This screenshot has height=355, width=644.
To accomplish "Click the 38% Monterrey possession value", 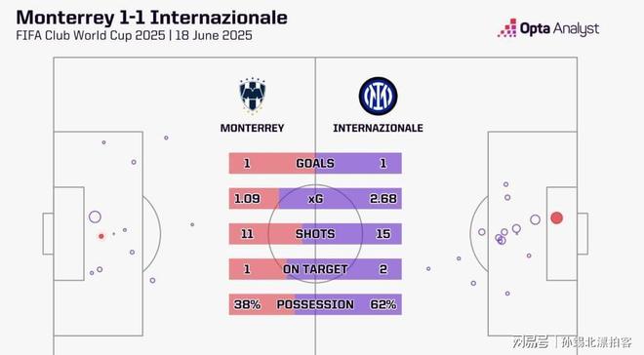I will point(247,304).
